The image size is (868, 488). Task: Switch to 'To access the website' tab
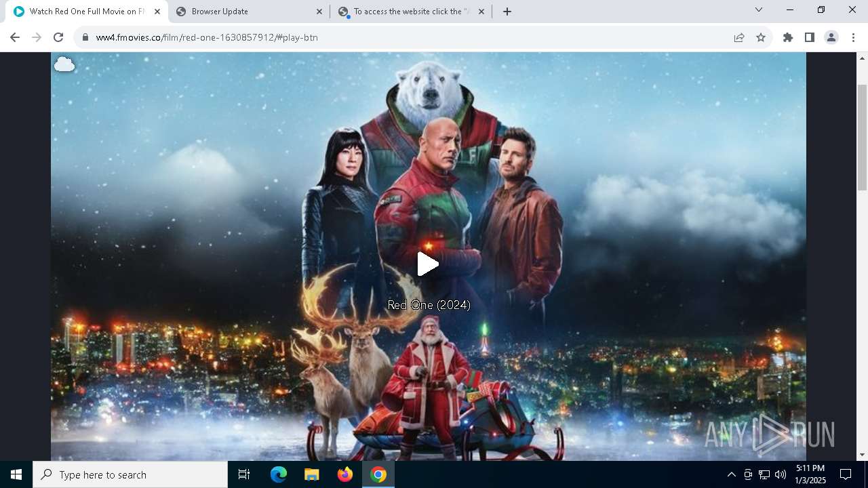411,12
